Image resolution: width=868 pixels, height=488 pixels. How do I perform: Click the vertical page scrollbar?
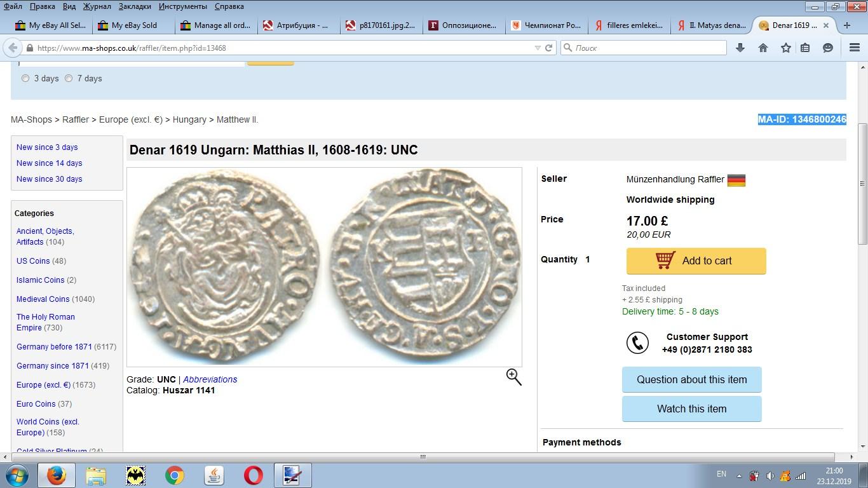(x=862, y=183)
